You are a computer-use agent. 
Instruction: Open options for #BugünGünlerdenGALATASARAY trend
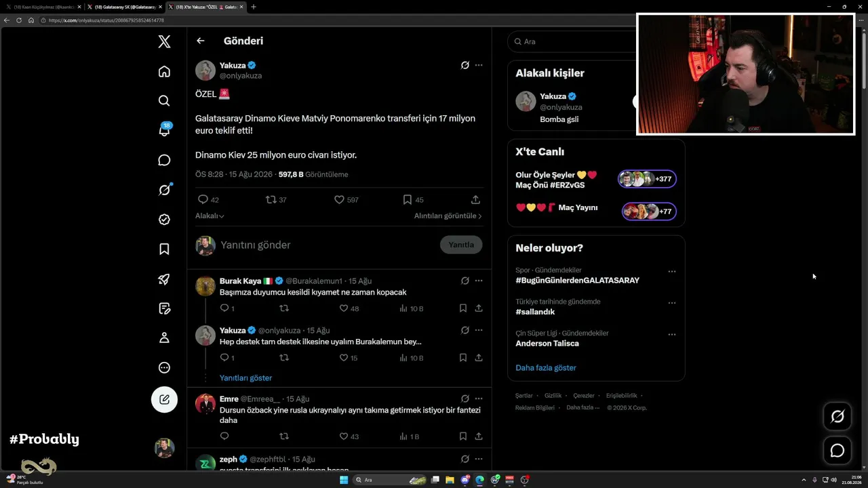672,272
